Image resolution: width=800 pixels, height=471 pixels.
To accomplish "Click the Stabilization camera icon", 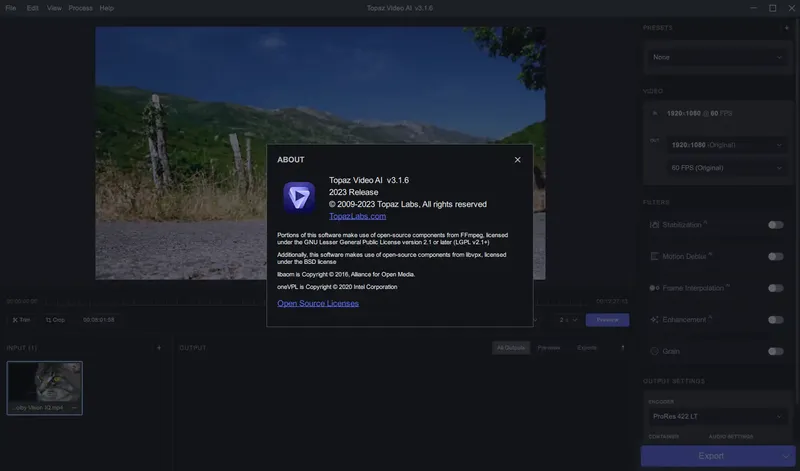I will [x=654, y=225].
